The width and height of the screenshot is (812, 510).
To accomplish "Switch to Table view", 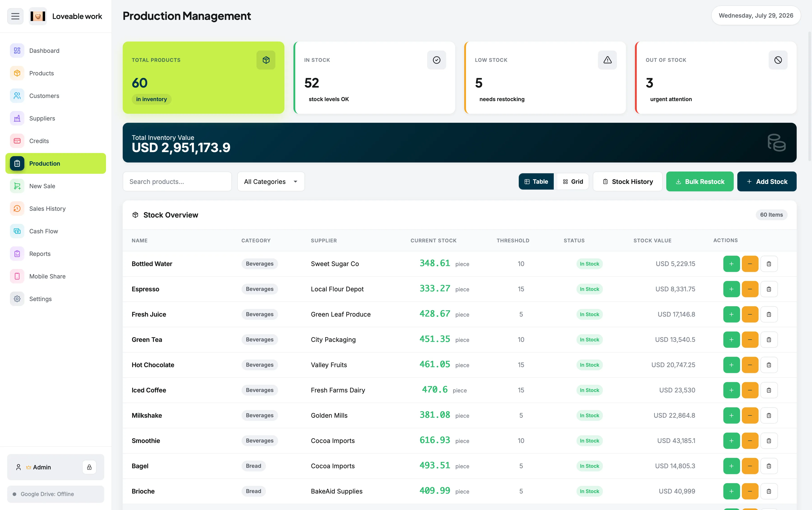I will [x=536, y=181].
